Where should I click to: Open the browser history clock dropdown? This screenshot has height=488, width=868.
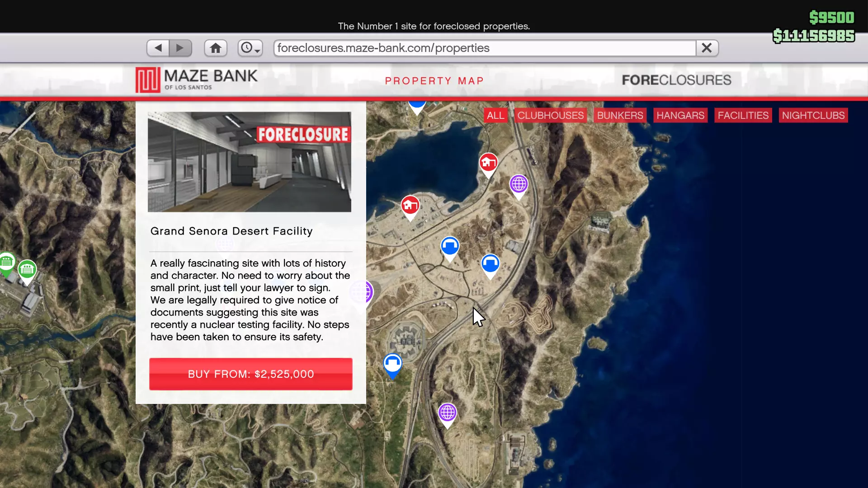(250, 48)
